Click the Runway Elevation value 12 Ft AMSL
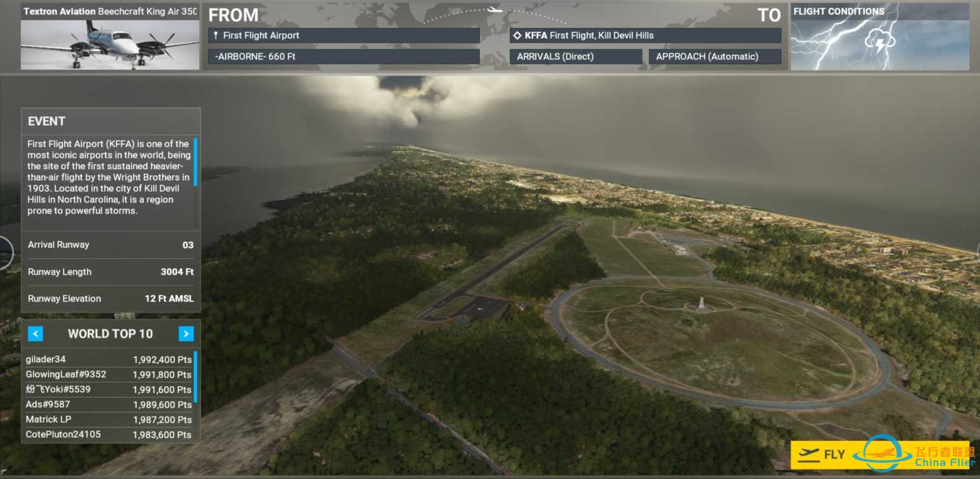Viewport: 980px width, 479px height. pyautogui.click(x=169, y=299)
